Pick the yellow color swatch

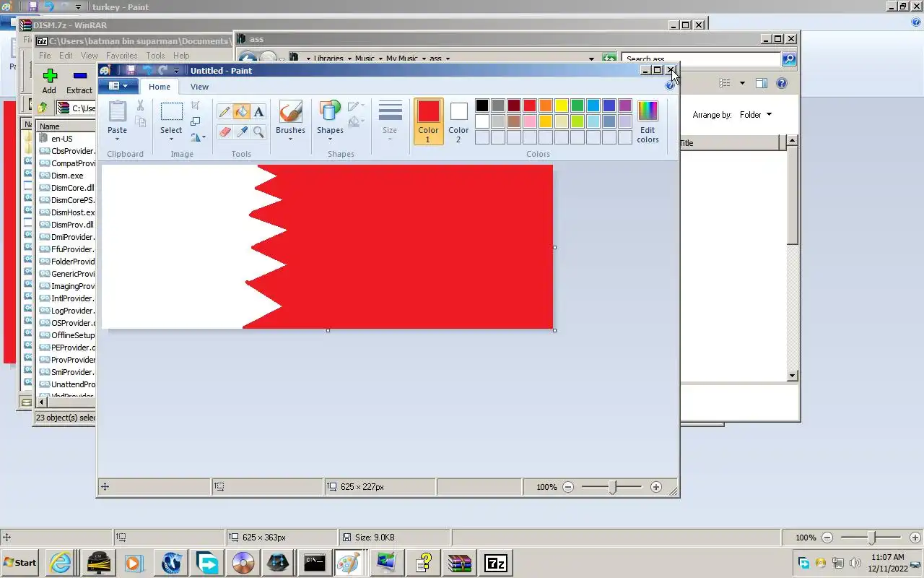coord(562,105)
